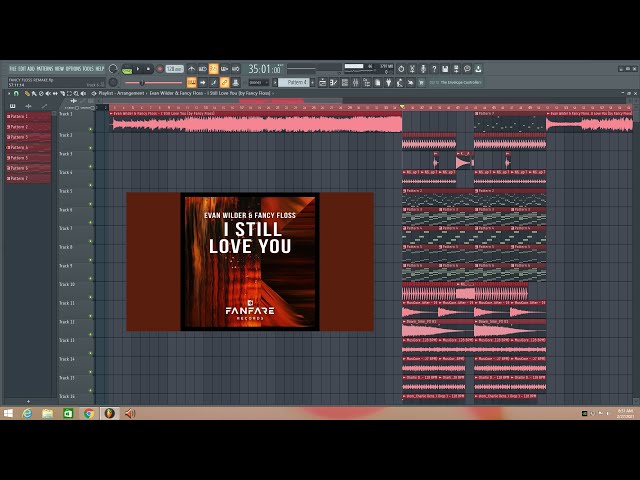Save project with the floppy disk icon
The height and width of the screenshot is (480, 640).
[445, 69]
